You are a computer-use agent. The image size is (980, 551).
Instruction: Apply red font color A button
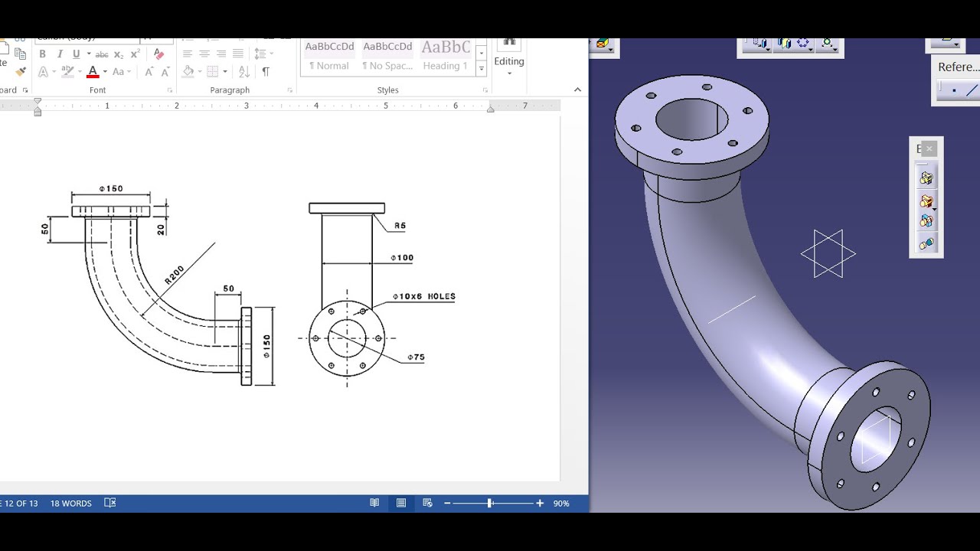93,72
